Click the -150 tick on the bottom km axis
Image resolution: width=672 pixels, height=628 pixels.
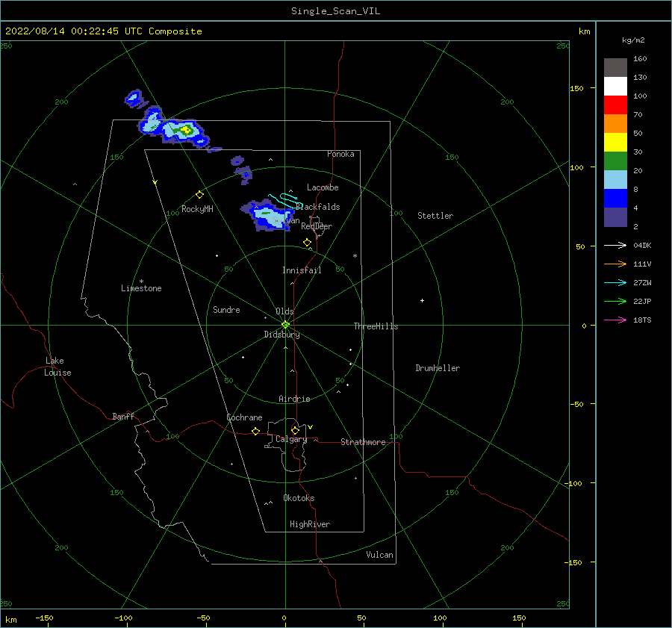pos(44,618)
